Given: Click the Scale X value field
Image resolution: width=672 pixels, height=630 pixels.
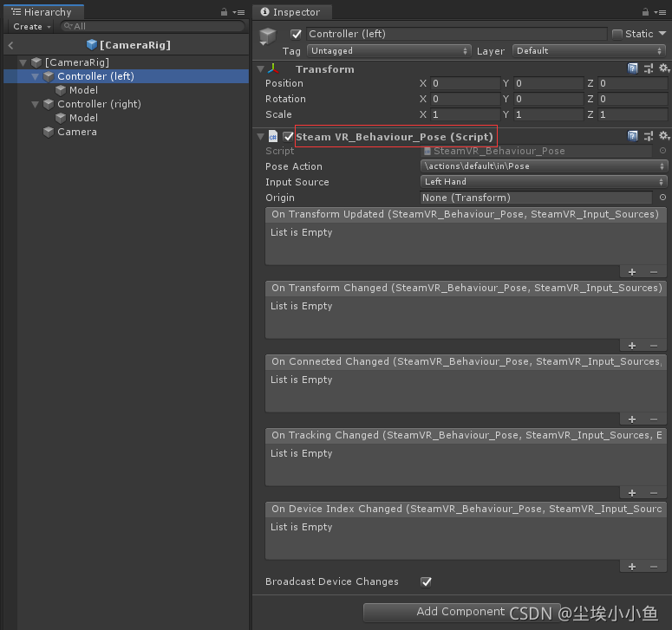Looking at the screenshot, I should click(465, 114).
